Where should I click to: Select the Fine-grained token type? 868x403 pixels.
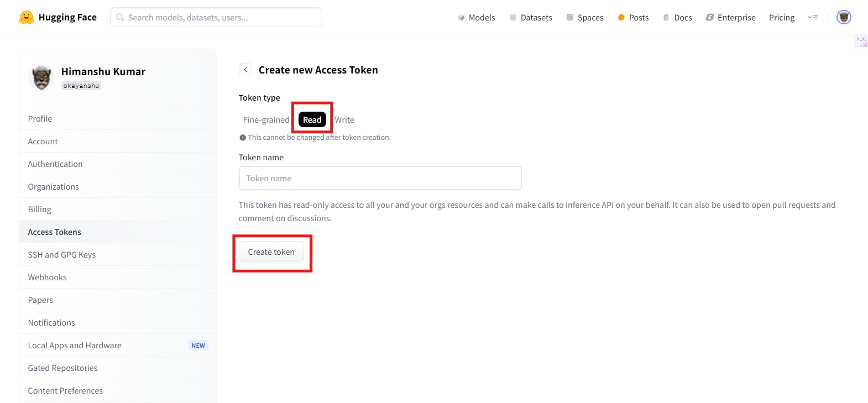click(x=266, y=120)
